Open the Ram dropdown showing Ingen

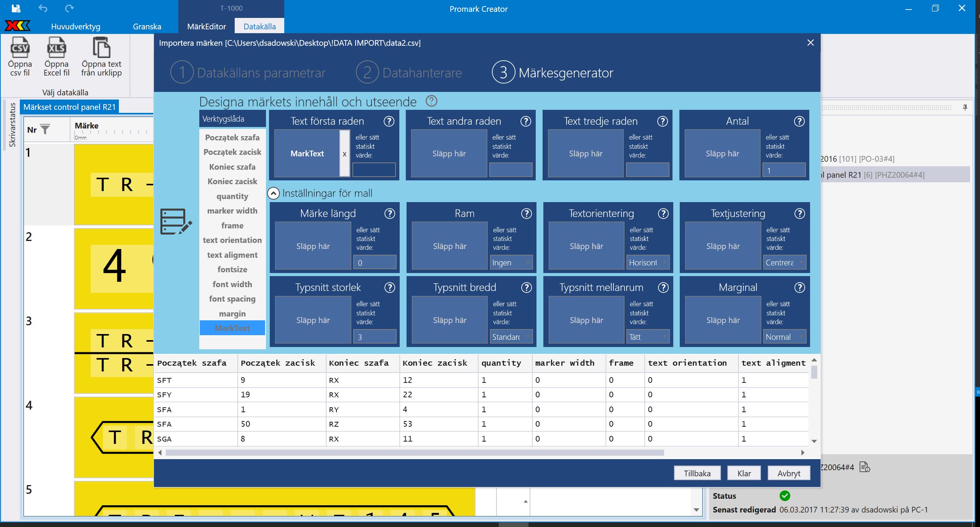click(511, 262)
